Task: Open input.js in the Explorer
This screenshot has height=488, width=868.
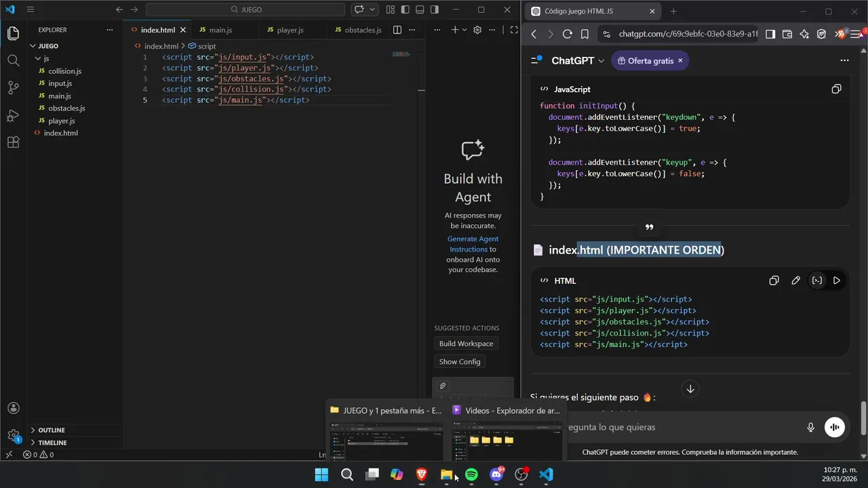Action: (x=60, y=83)
